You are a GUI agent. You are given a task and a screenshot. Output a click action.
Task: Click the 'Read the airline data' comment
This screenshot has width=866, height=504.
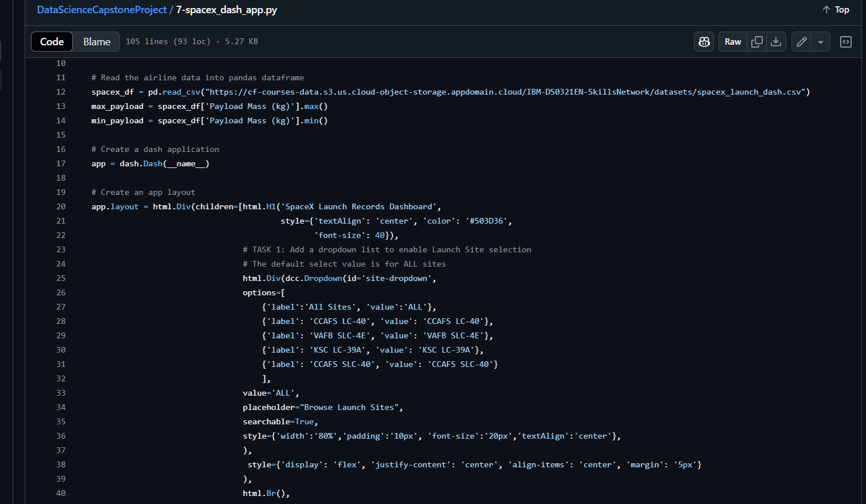click(198, 77)
